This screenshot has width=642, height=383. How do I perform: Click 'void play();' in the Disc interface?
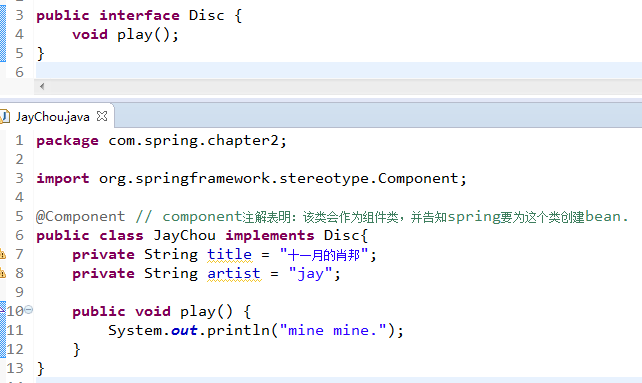125,35
